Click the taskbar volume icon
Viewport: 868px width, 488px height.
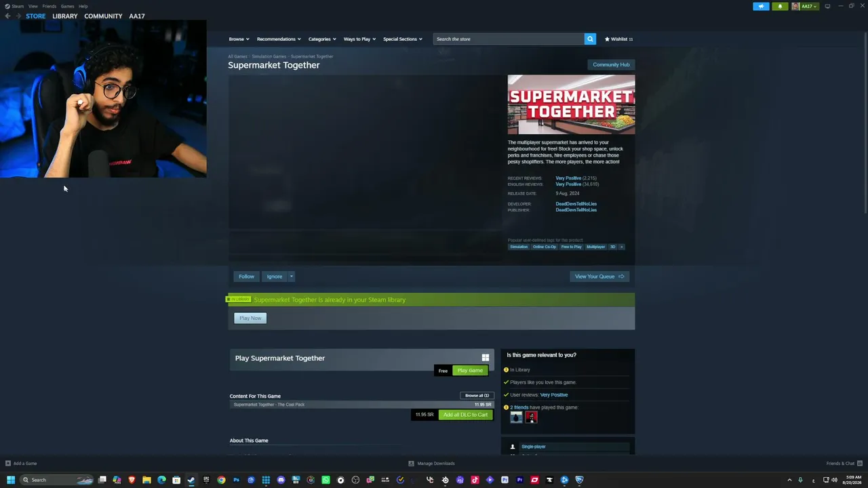(x=834, y=480)
